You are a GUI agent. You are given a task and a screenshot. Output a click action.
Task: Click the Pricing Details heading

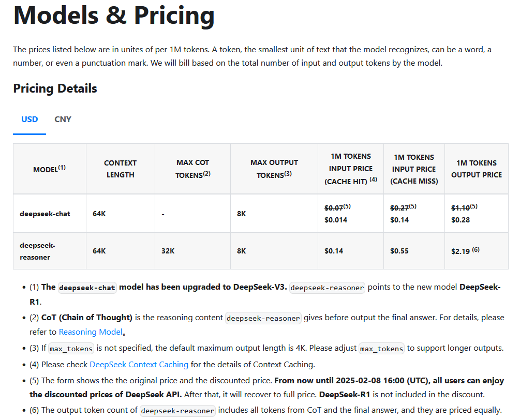(x=55, y=88)
